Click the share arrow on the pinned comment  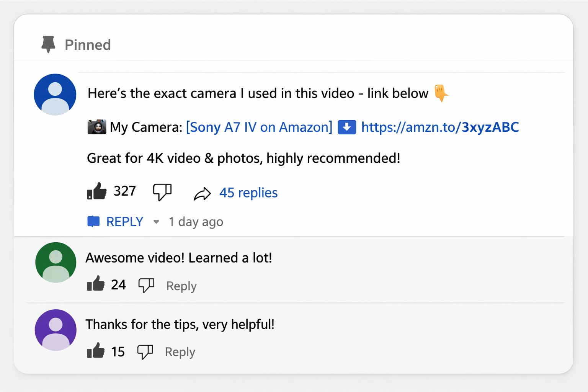pos(203,193)
